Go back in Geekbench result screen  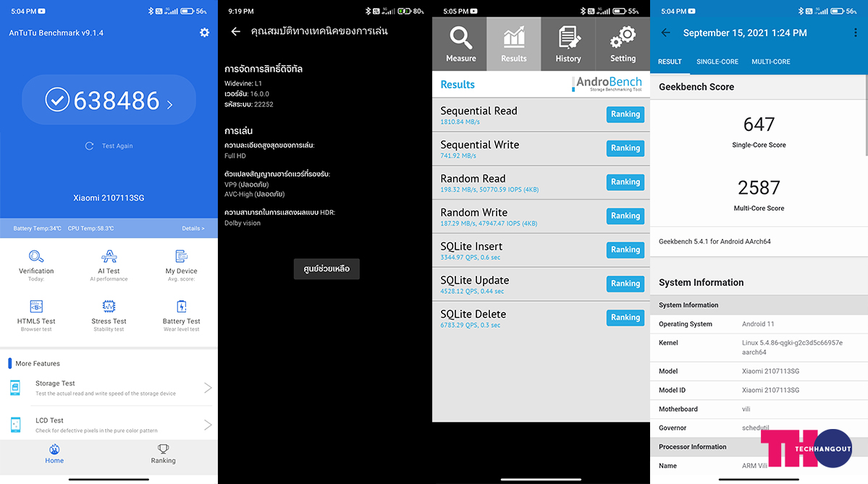click(x=666, y=33)
